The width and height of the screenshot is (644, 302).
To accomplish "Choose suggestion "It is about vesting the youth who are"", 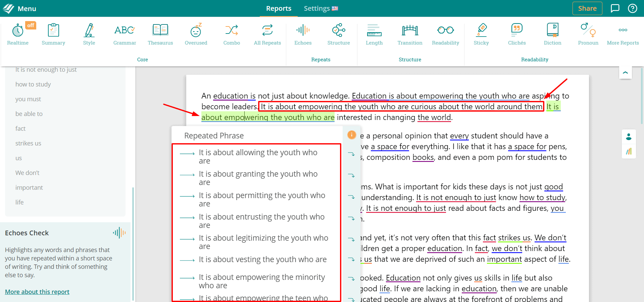I will tap(262, 259).
